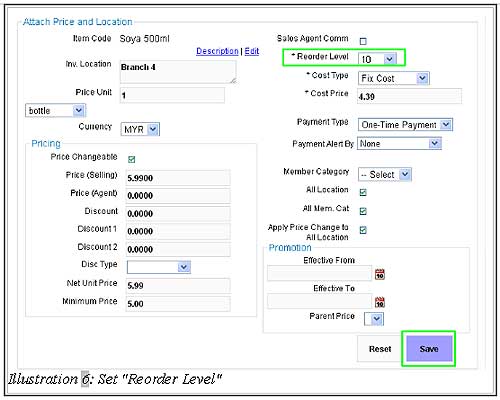
Task: Open the Member Category select dropdown
Action: tap(385, 174)
